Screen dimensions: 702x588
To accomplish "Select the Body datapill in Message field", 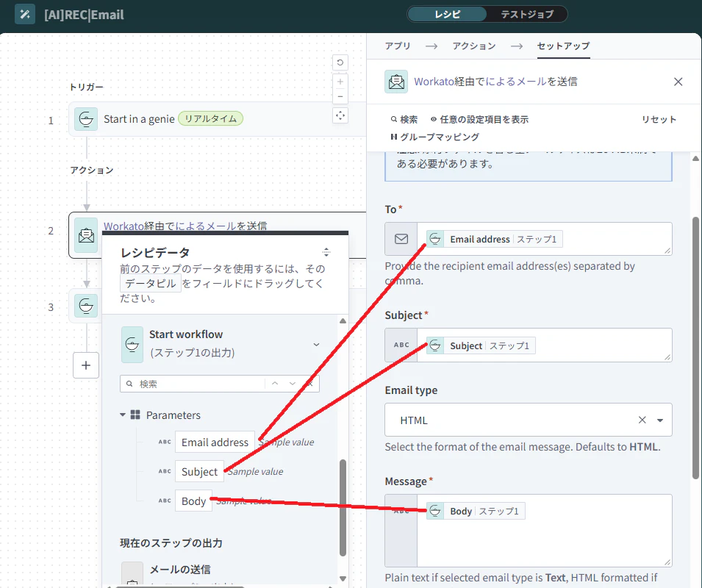I will [476, 511].
